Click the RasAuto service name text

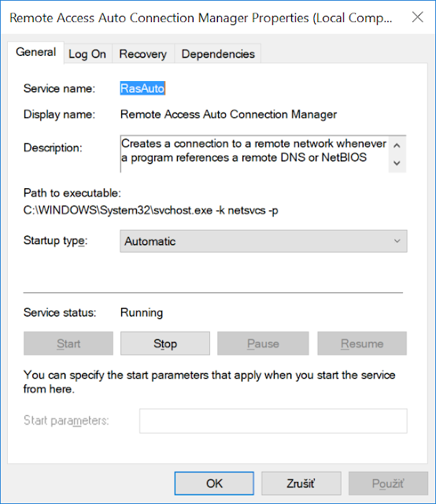(x=142, y=88)
